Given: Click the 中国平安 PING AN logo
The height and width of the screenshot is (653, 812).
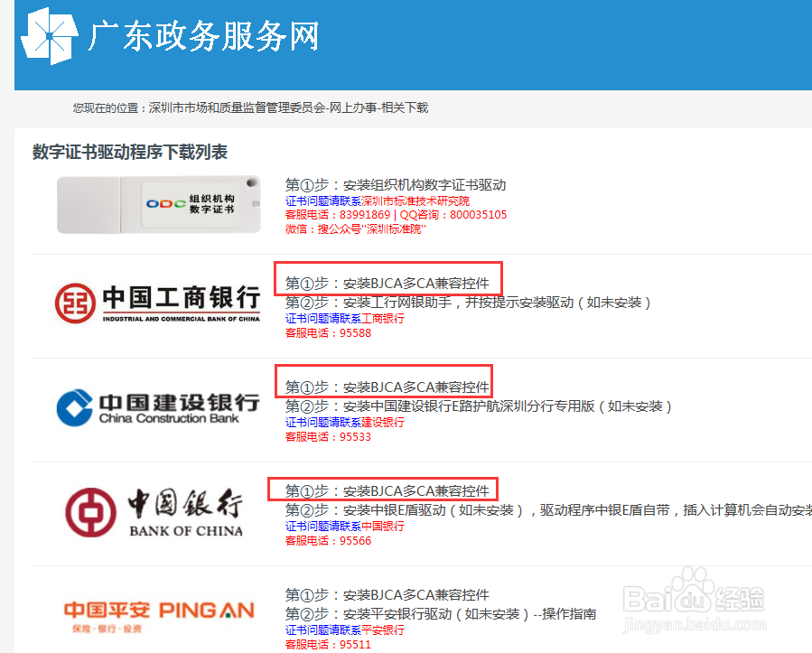Looking at the screenshot, I should click(159, 616).
